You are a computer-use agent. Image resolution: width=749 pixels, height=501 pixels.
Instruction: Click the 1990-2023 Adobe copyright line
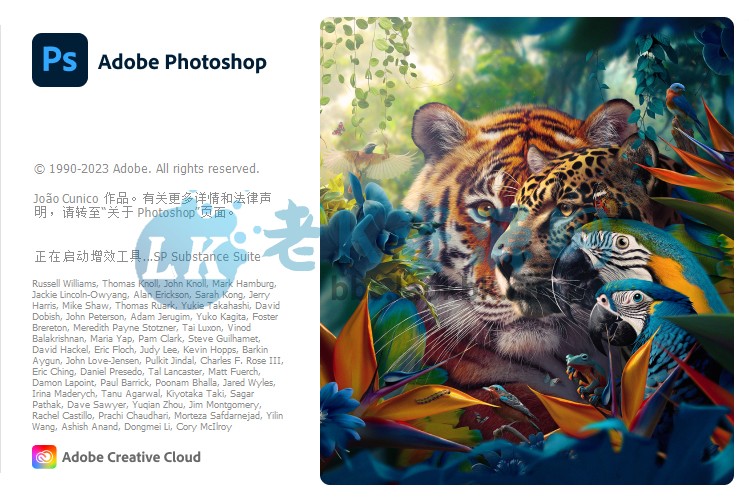coord(147,169)
